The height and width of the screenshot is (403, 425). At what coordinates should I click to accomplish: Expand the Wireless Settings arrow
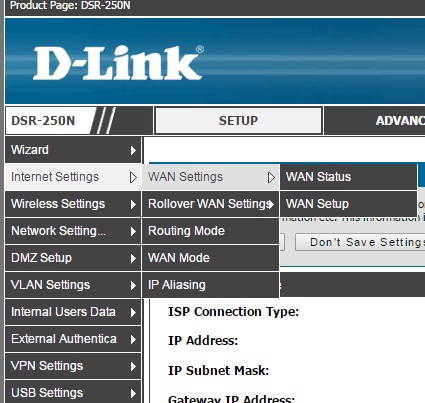point(133,204)
